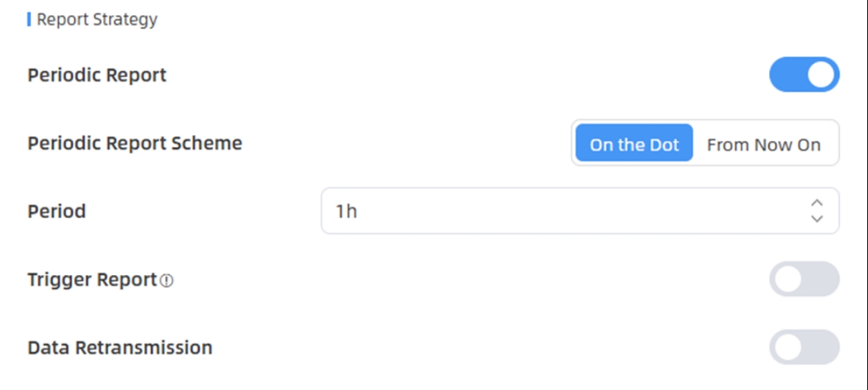This screenshot has width=868, height=390.
Task: Click the Periodic Report Scheme label
Action: (x=135, y=143)
